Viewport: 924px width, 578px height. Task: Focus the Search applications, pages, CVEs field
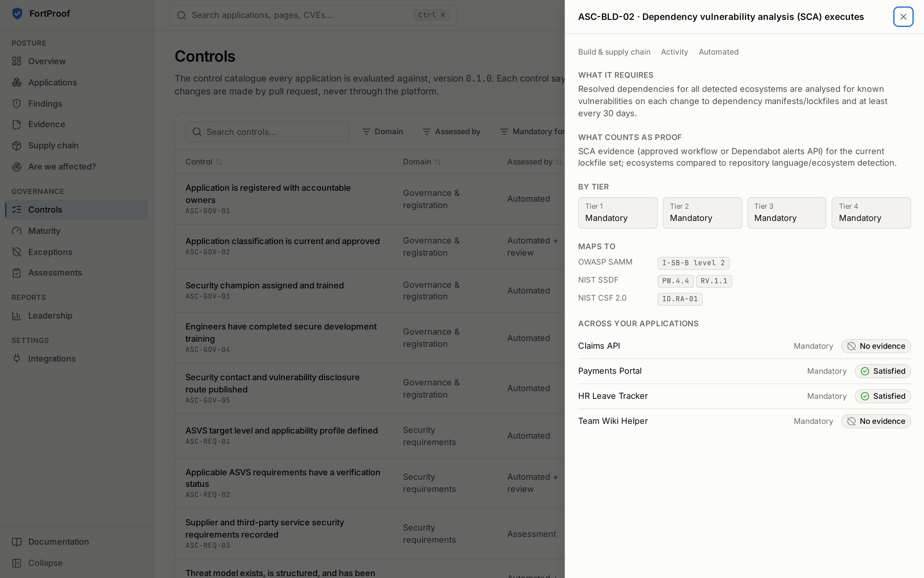pos(313,15)
